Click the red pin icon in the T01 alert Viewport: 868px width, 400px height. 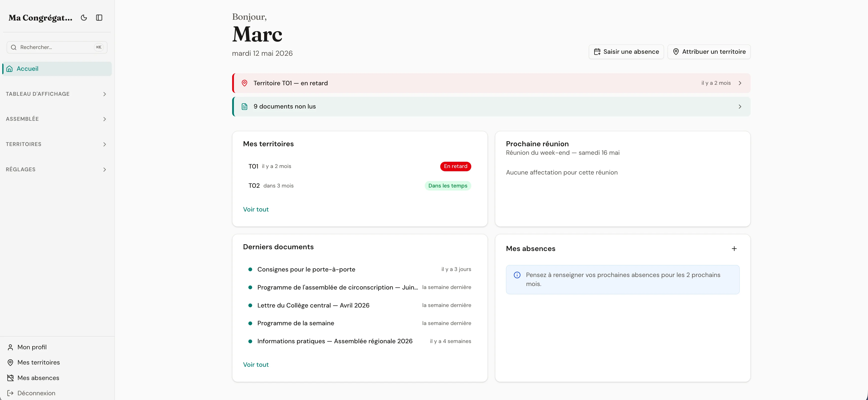coord(245,83)
